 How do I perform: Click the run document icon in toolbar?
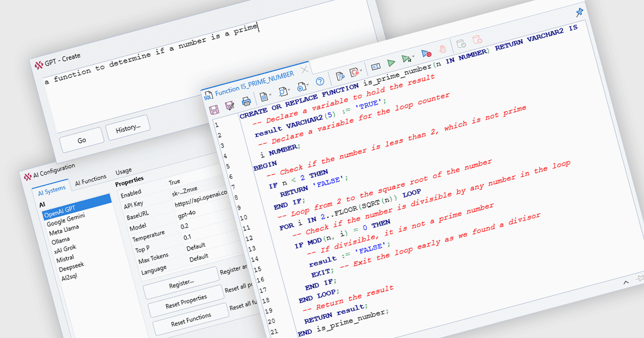pos(301,87)
